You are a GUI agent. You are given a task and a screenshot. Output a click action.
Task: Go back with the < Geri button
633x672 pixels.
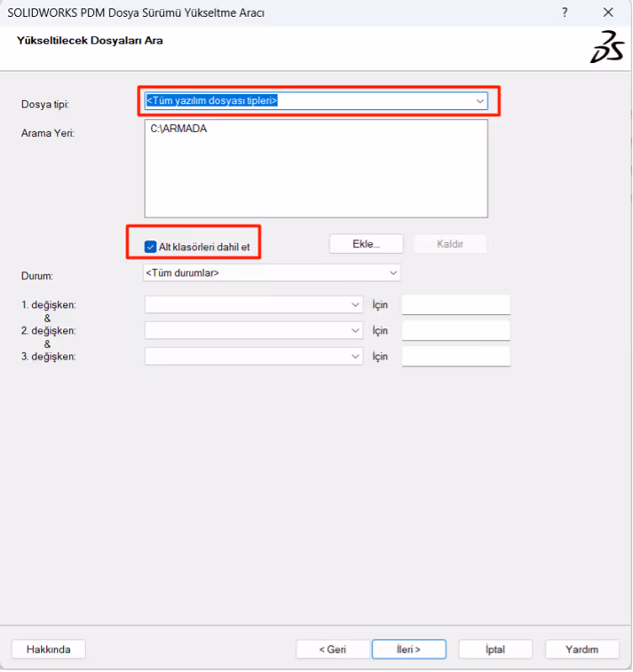[x=332, y=649]
